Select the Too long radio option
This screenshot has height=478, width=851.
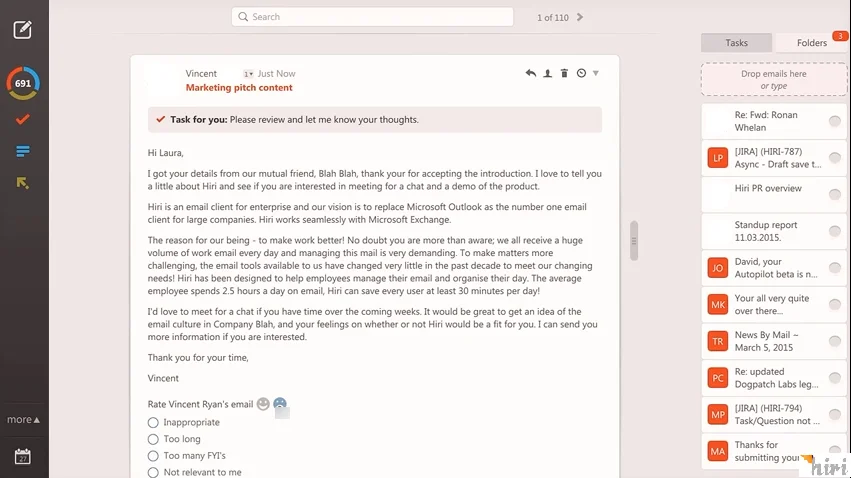153,439
